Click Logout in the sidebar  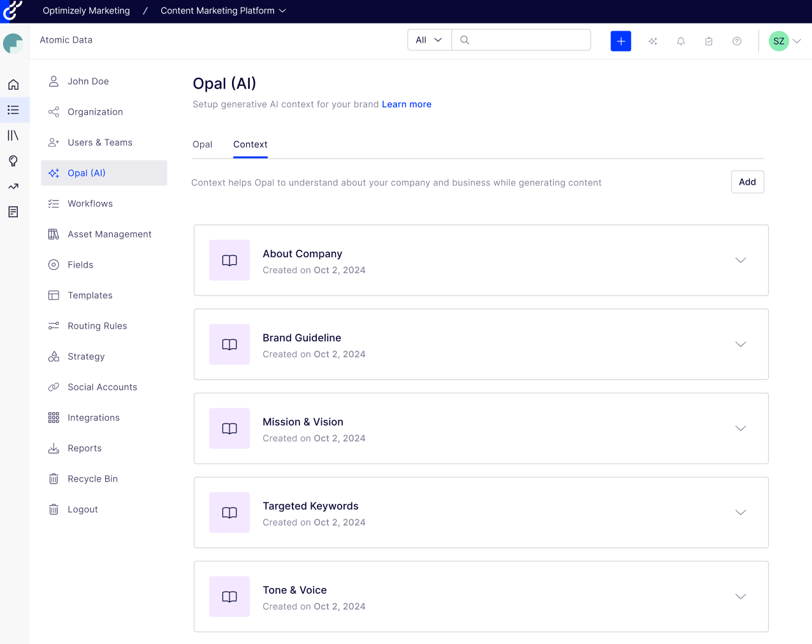point(104,510)
